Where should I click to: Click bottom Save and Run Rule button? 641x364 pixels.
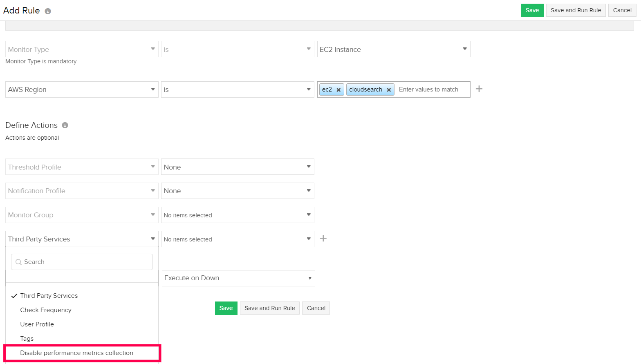pos(269,308)
